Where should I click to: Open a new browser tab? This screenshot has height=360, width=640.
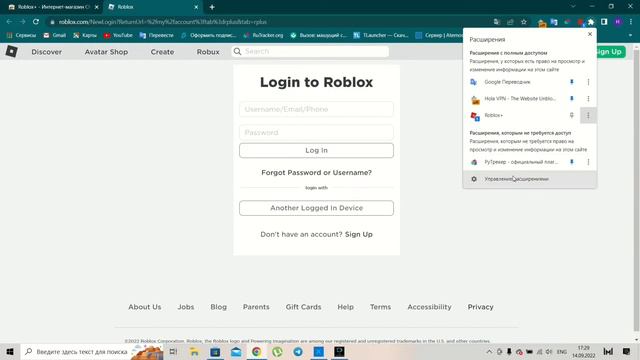tap(212, 7)
